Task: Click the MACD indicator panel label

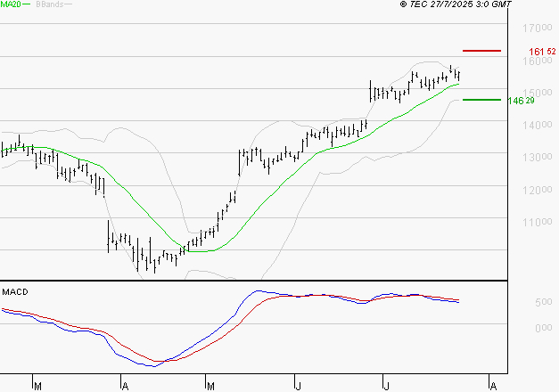Action: (15, 291)
